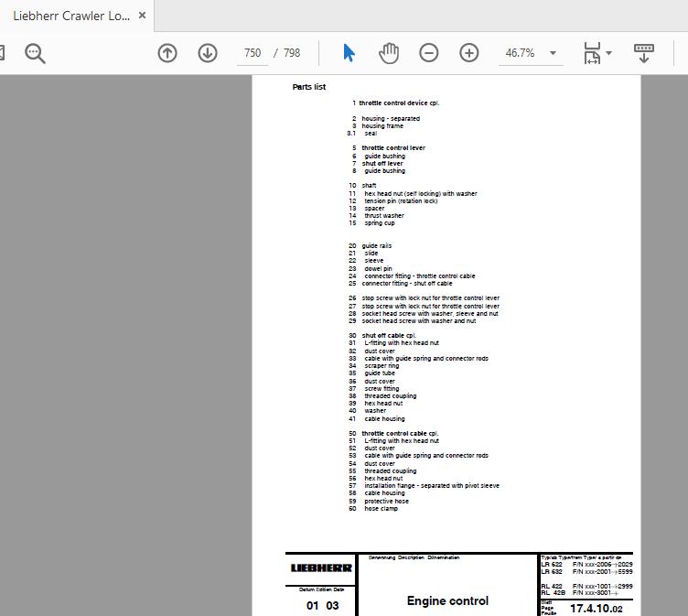Click 'guide tube' entry
This screenshot has height=616, width=688.
pos(380,373)
